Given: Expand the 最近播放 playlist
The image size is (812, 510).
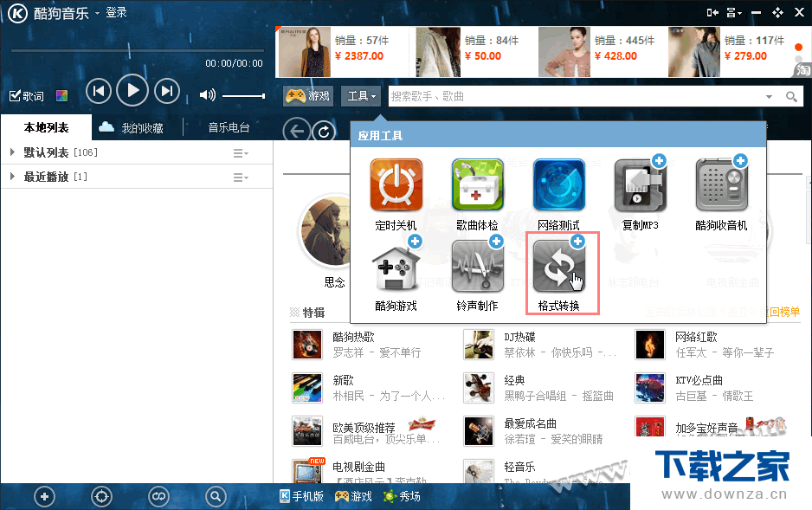Looking at the screenshot, I should pyautogui.click(x=12, y=177).
